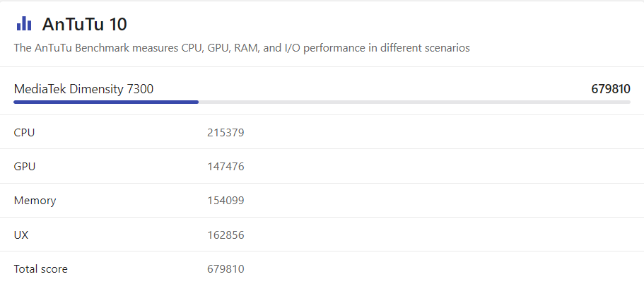Screen dimensions: 644x284
Task: Click the GPU row label
Action: [x=25, y=167]
